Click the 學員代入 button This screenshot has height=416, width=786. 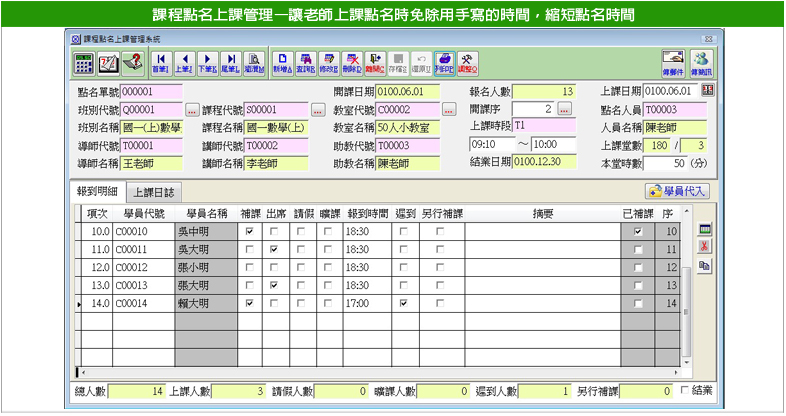(678, 190)
